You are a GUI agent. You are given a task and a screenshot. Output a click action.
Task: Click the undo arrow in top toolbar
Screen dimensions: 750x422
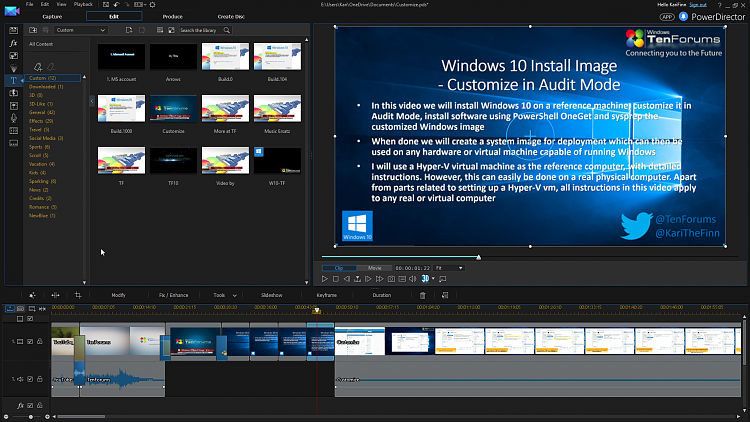[116, 4]
